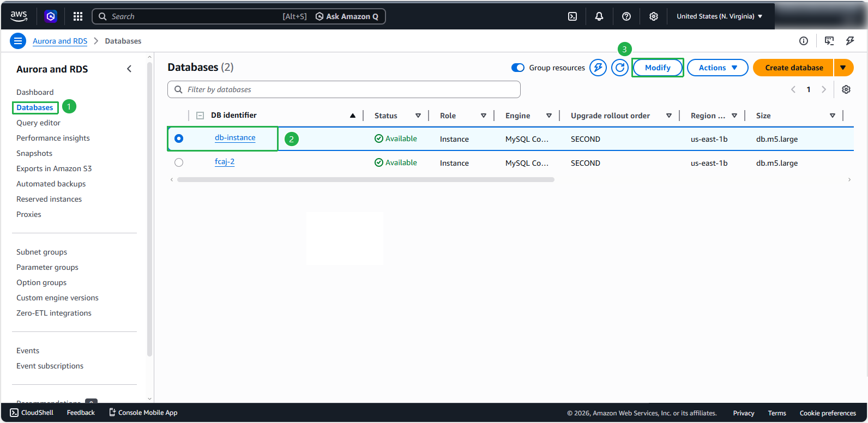868x423 pixels.
Task: Expand Create database split-button arrow
Action: click(843, 68)
